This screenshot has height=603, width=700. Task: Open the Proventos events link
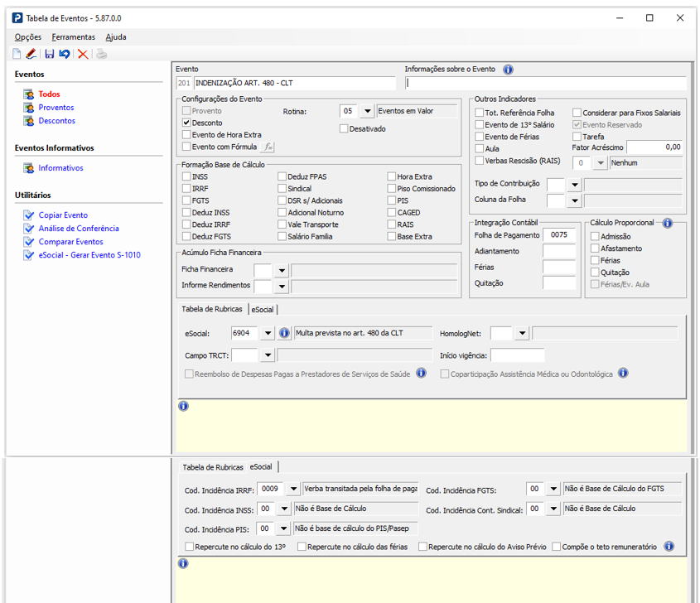point(56,108)
